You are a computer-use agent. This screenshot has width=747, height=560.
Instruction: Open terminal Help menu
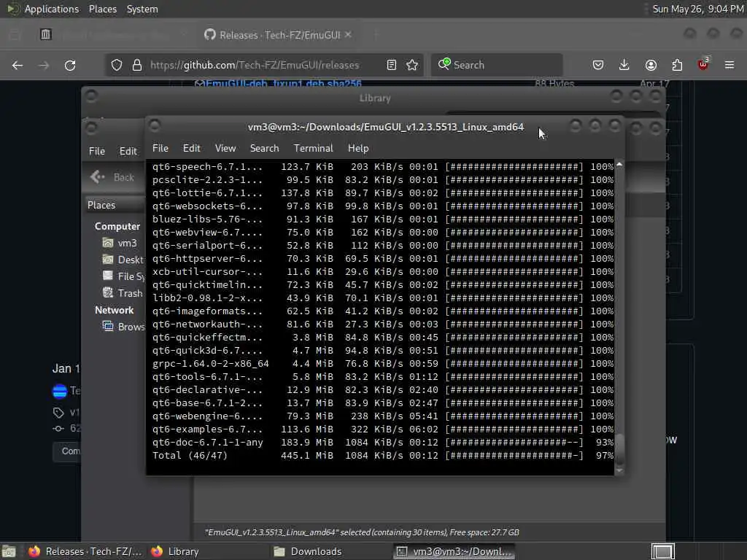point(358,149)
